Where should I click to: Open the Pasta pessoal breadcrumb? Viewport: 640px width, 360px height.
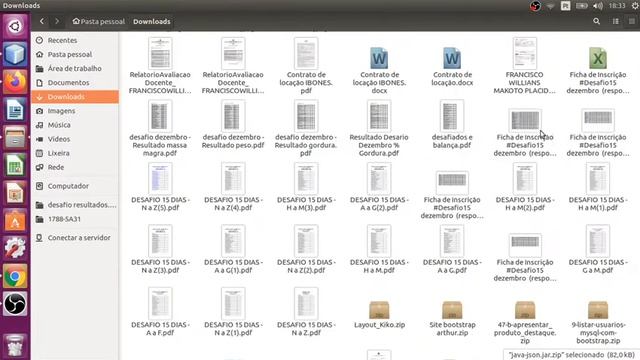98,21
